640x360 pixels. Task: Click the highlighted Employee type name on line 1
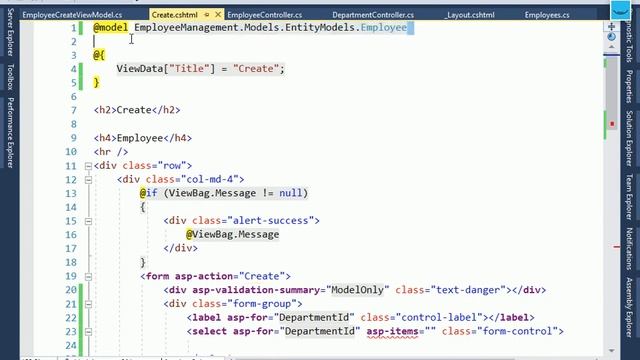(384, 28)
